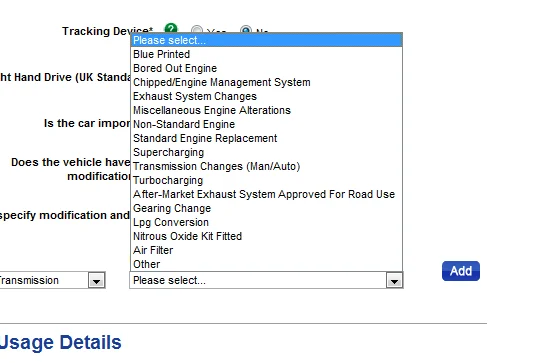Select 'Standard Engine Replacement' option
The width and height of the screenshot is (542, 363).
coord(267,138)
